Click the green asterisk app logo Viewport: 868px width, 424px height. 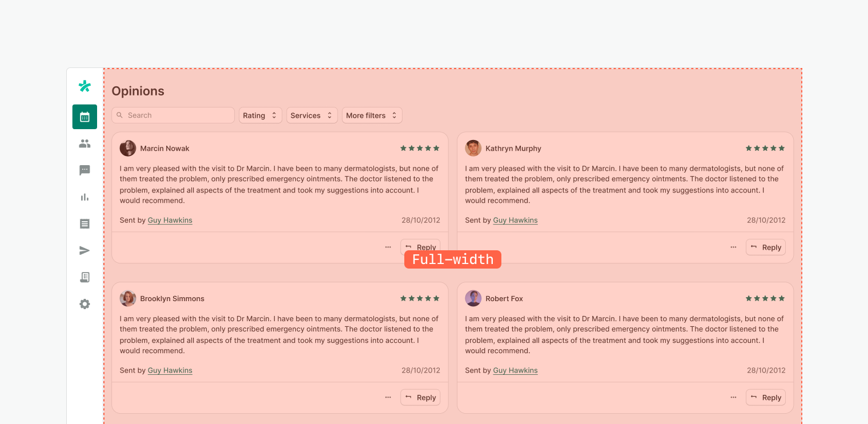tap(85, 86)
